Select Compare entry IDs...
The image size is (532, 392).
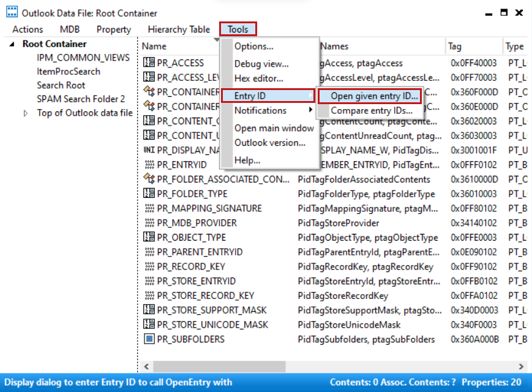tap(372, 111)
